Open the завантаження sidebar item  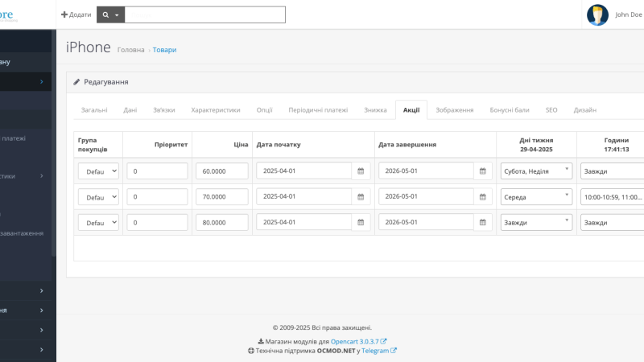(x=22, y=233)
